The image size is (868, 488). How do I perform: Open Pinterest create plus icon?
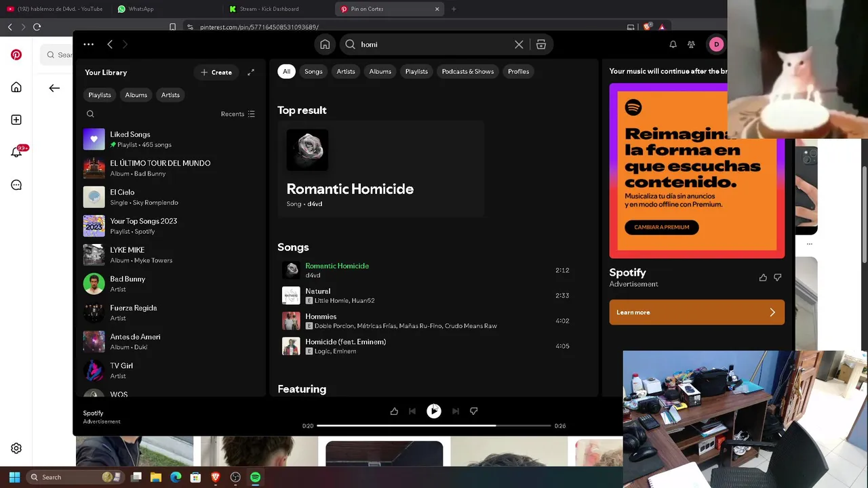coord(16,120)
